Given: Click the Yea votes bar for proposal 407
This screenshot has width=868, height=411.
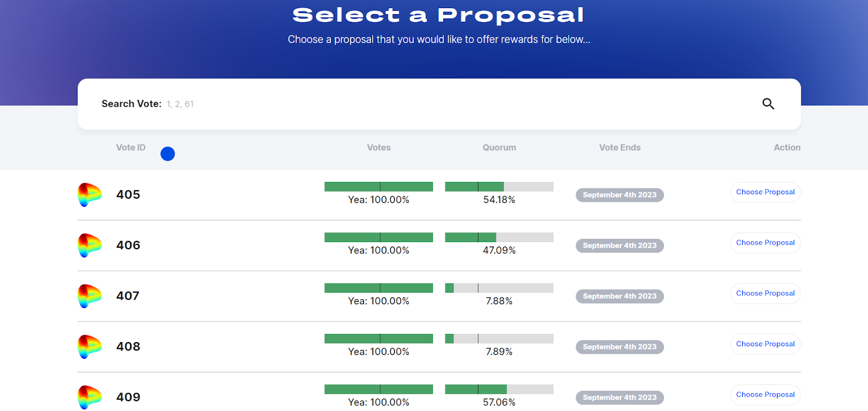Looking at the screenshot, I should (x=379, y=288).
